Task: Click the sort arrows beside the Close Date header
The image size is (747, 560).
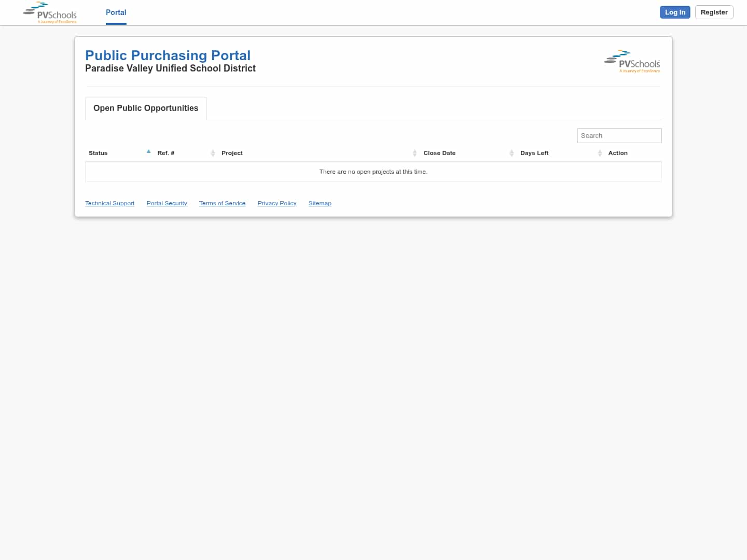Action: pyautogui.click(x=511, y=153)
